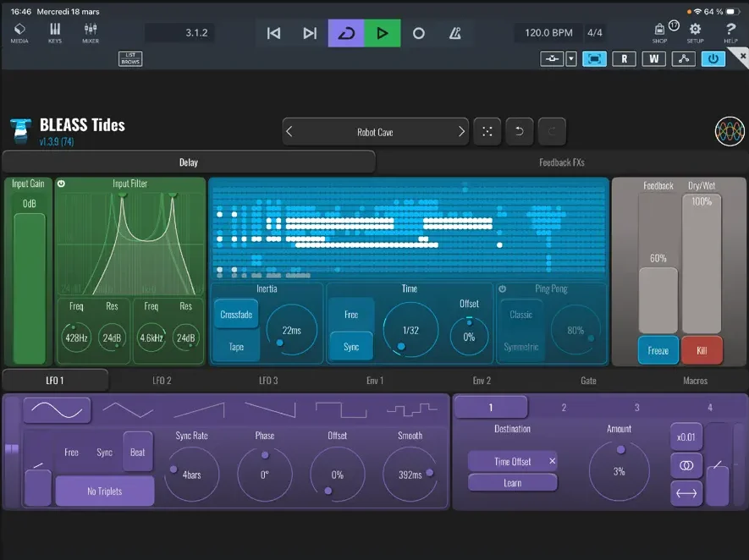Image resolution: width=749 pixels, height=560 pixels.
Task: Randomize preset with dice icon
Action: 487,132
